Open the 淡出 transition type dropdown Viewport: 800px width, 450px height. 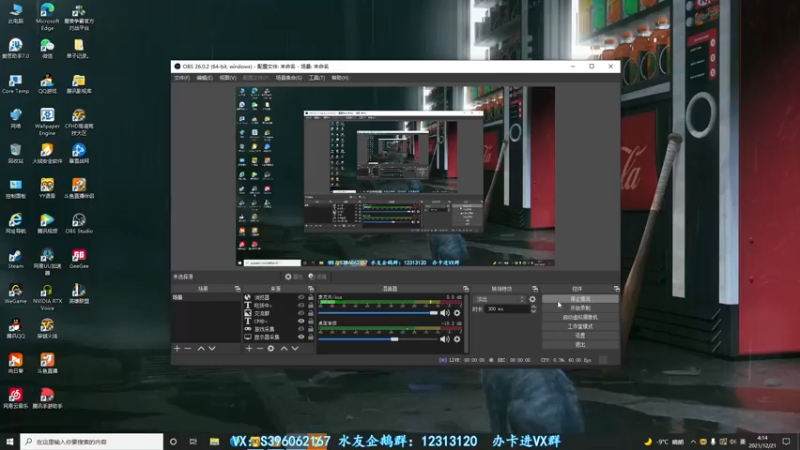pyautogui.click(x=499, y=299)
